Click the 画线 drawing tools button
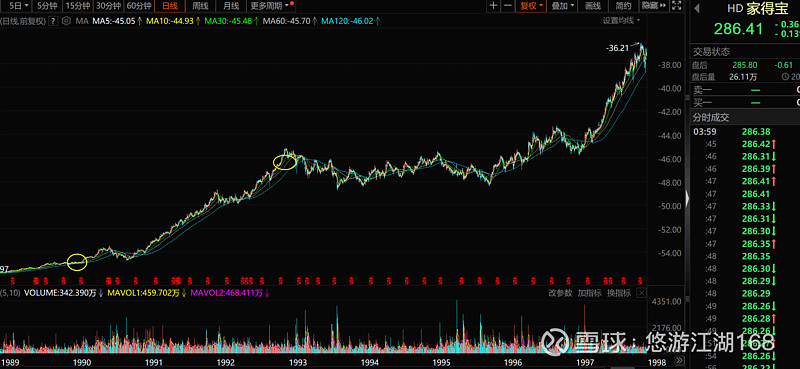800x369 pixels. (x=592, y=6)
